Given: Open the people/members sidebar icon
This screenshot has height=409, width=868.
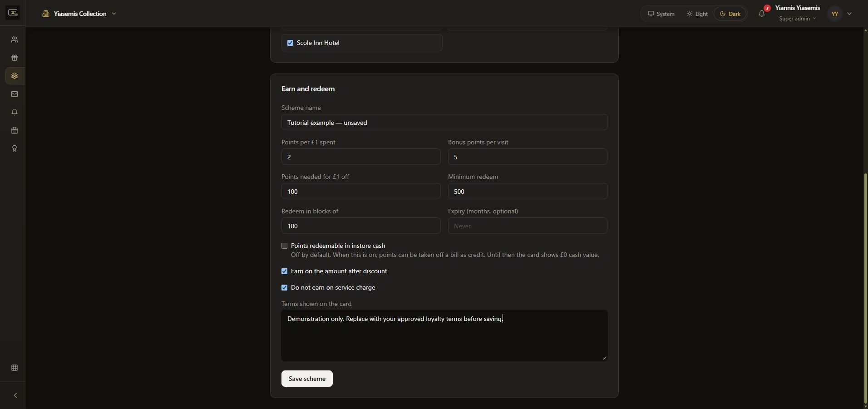Looking at the screenshot, I should [x=15, y=40].
